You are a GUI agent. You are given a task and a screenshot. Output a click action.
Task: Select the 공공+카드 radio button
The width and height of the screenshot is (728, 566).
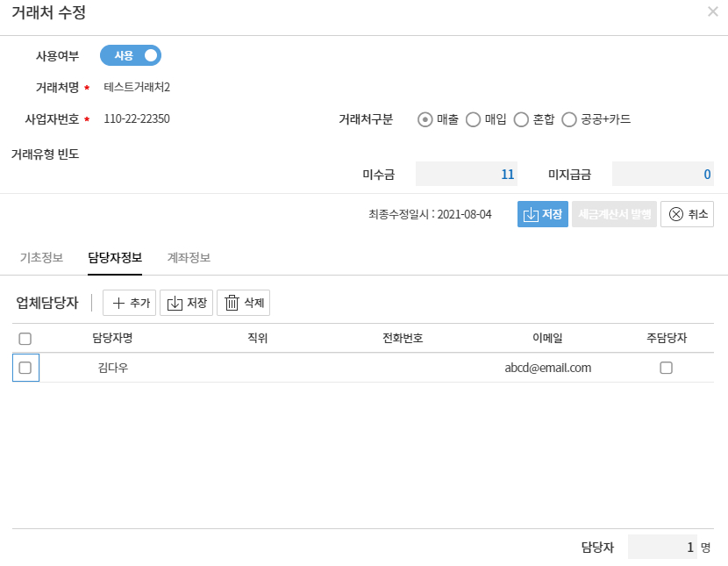[x=569, y=119]
